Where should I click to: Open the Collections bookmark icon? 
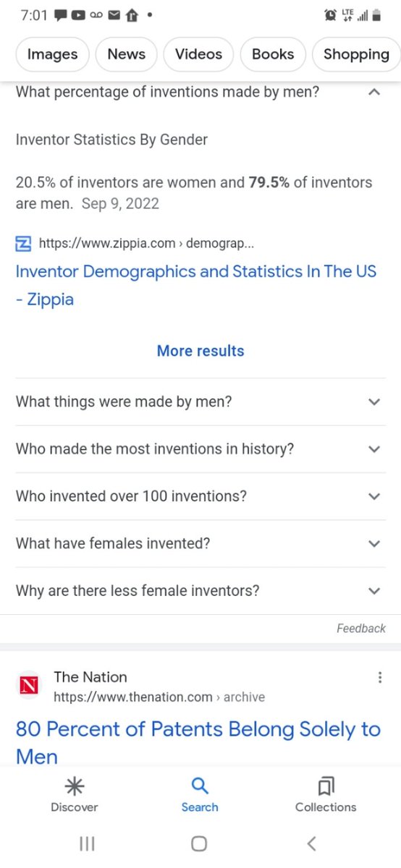[x=326, y=786]
